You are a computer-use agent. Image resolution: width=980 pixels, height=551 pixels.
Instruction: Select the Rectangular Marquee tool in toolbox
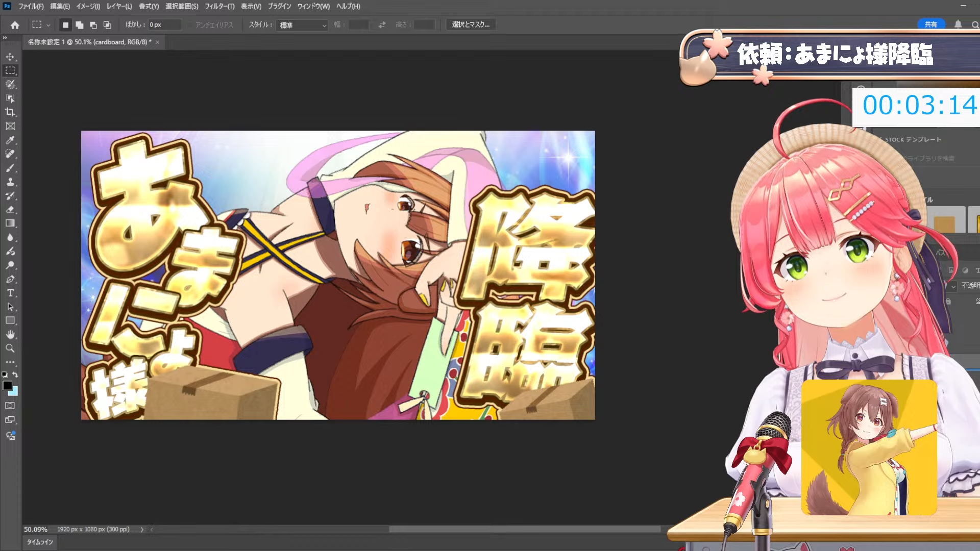(x=10, y=70)
